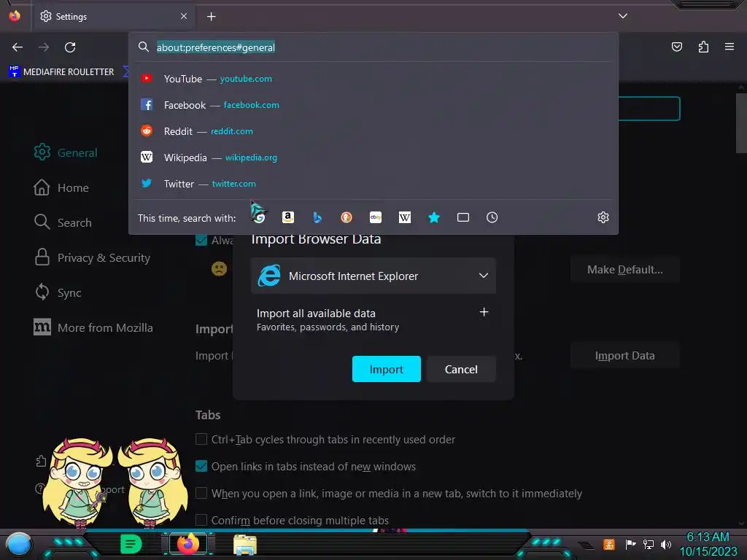This screenshot has width=747, height=560.
Task: Choose the Bing search icon
Action: click(317, 217)
